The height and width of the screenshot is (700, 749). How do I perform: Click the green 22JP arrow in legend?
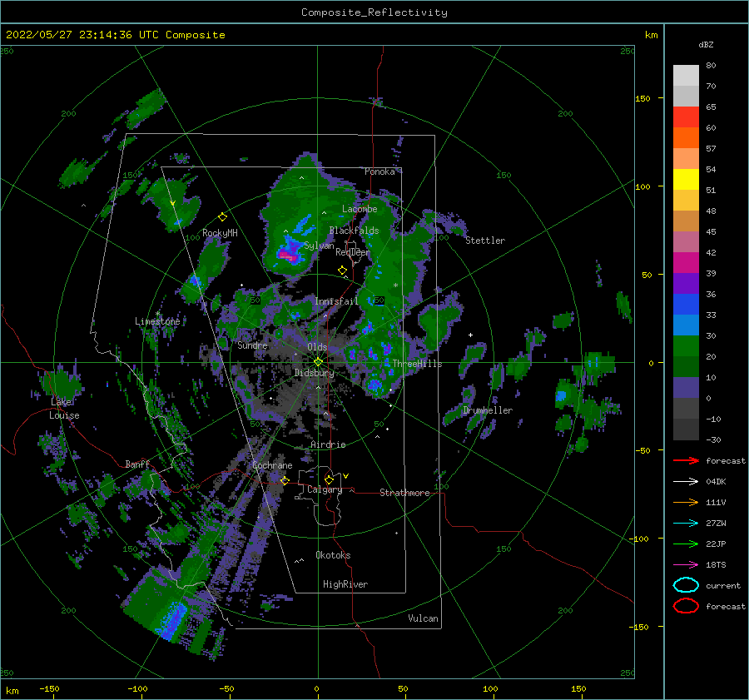(x=686, y=544)
